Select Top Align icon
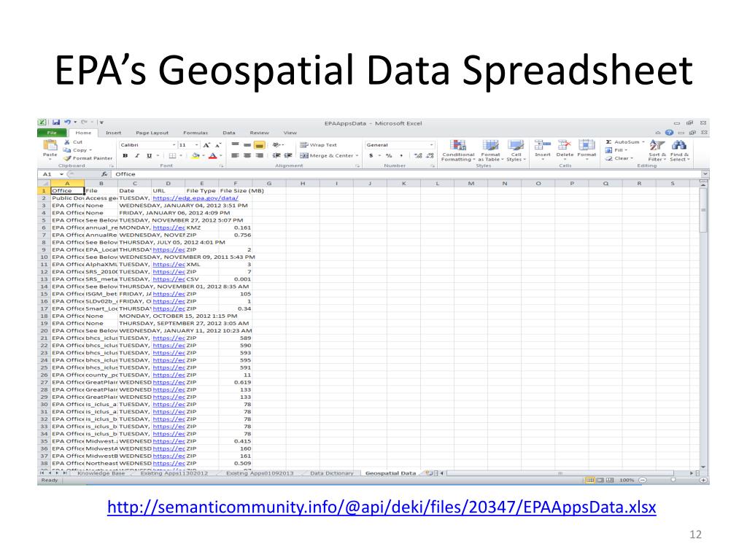The image size is (747, 560). click(x=236, y=145)
